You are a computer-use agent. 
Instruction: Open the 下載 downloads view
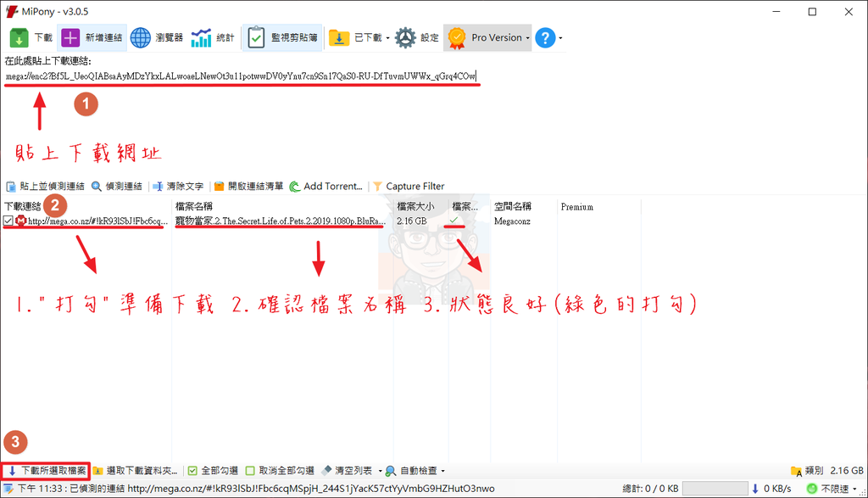[x=31, y=37]
